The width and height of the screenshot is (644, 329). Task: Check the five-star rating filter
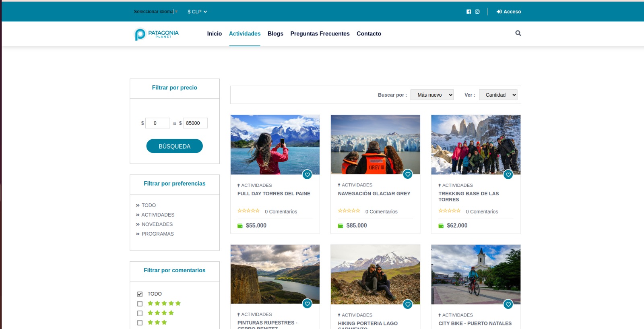pos(140,304)
